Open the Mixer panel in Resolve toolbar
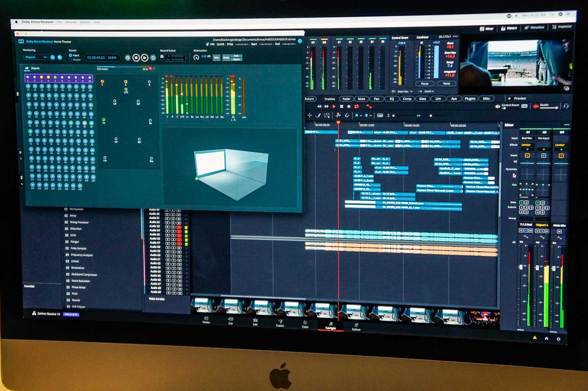Screen dimensions: 588x391 pos(487,28)
